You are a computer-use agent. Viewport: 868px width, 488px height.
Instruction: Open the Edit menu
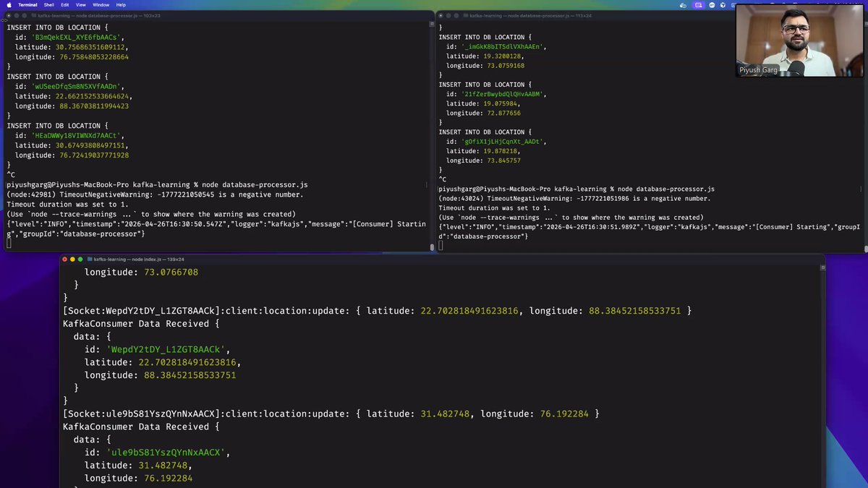[x=66, y=4]
